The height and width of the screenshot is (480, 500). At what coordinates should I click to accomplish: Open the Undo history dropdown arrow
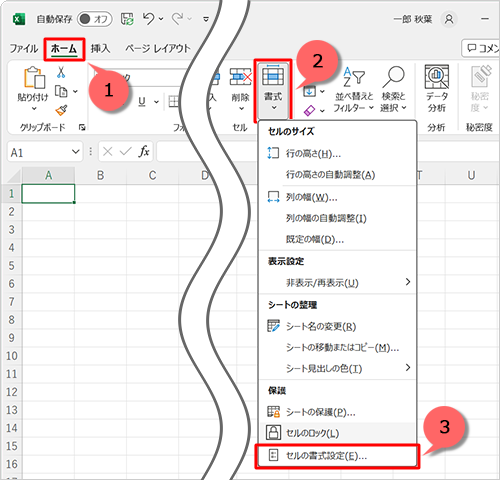(161, 19)
